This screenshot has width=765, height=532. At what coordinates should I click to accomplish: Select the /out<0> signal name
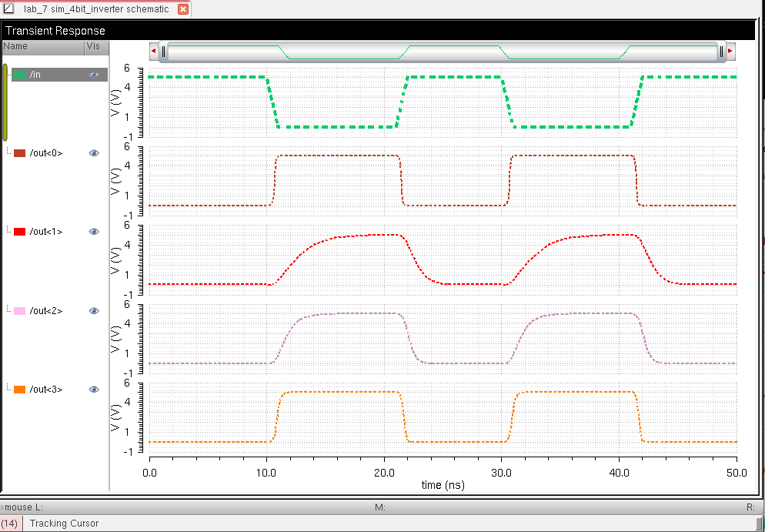point(46,153)
